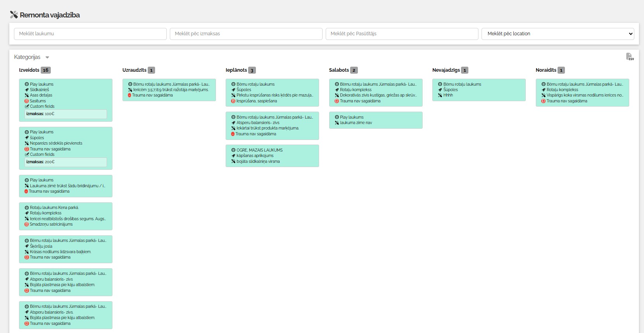644x333 pixels.
Task: Click the red B badge next to Sasitums
Action: (x=27, y=101)
